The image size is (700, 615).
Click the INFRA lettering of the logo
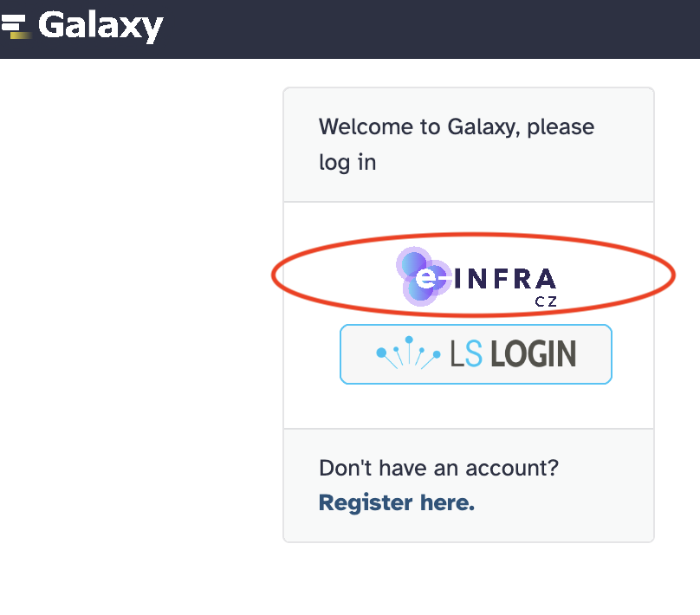pyautogui.click(x=504, y=279)
